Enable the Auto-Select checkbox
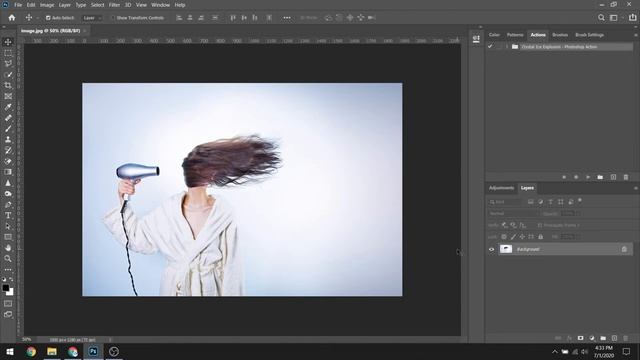The image size is (640, 360). coord(48,18)
